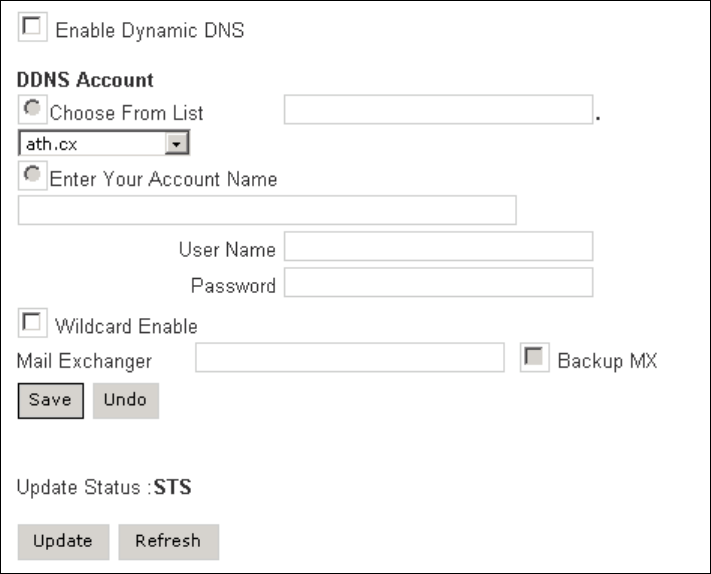Image resolution: width=711 pixels, height=574 pixels.
Task: Click the STS update status text
Action: coord(172,487)
